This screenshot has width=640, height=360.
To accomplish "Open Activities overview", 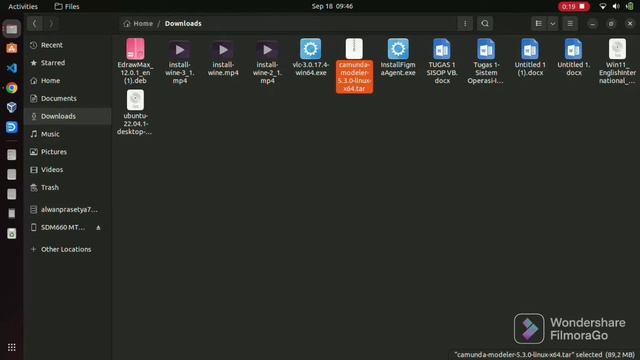I will click(x=23, y=7).
